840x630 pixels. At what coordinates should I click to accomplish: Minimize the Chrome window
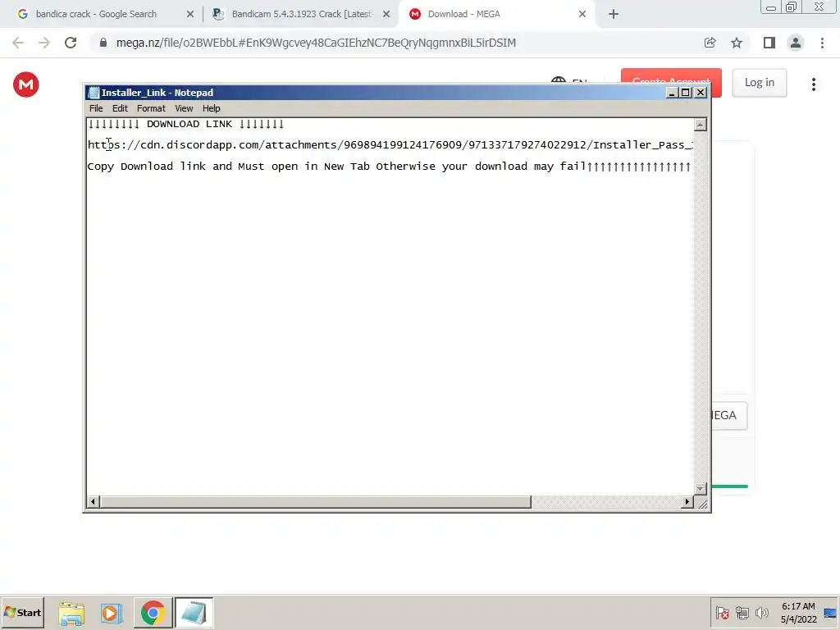point(771,7)
